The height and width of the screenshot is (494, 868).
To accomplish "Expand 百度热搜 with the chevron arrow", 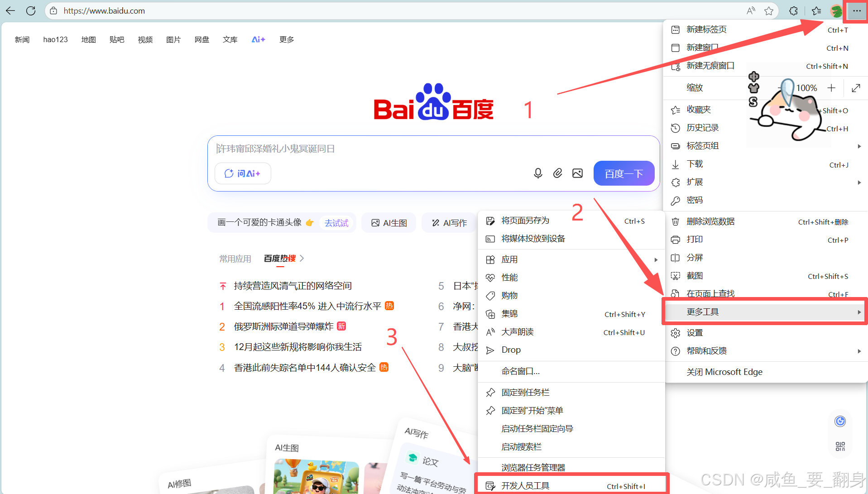I will [x=302, y=259].
